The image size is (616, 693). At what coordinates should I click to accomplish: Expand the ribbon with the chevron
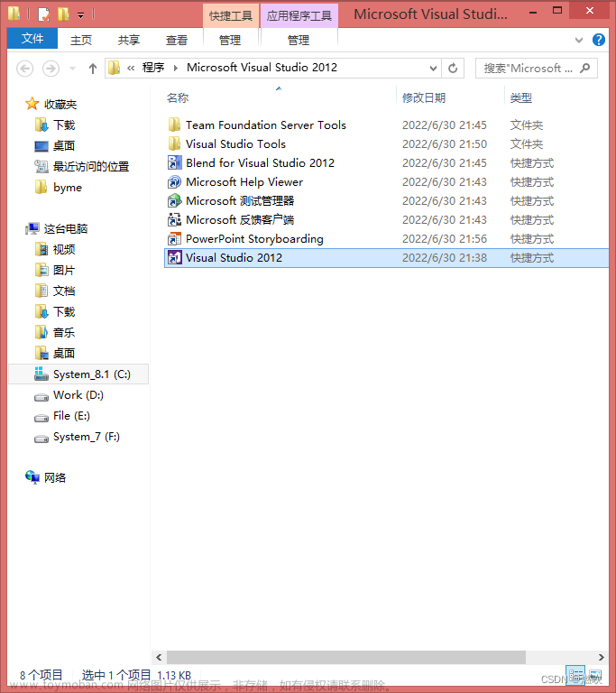pyautogui.click(x=578, y=41)
